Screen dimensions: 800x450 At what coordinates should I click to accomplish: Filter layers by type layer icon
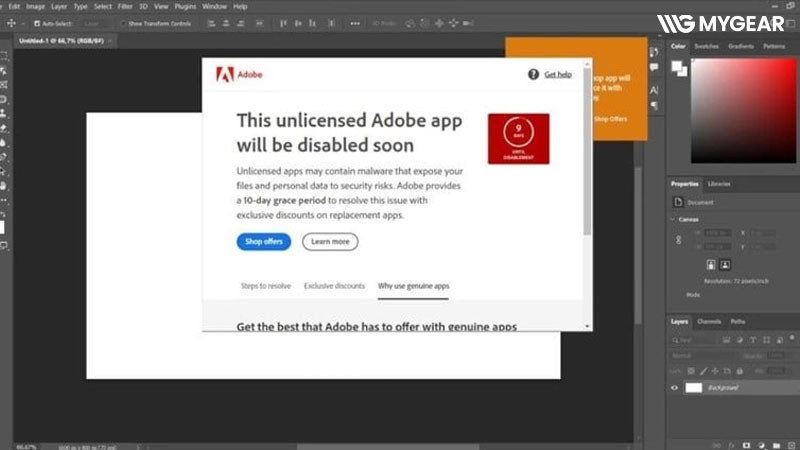[753, 340]
